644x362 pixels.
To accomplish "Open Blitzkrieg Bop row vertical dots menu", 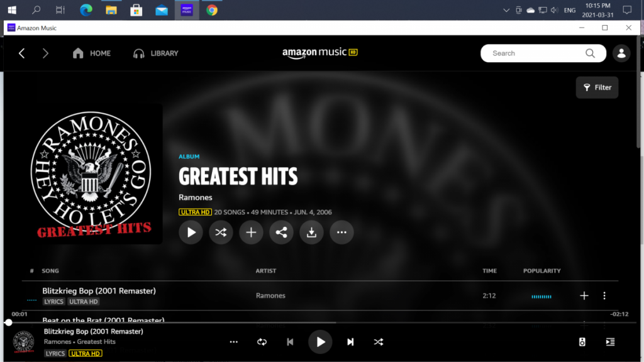I will tap(604, 295).
